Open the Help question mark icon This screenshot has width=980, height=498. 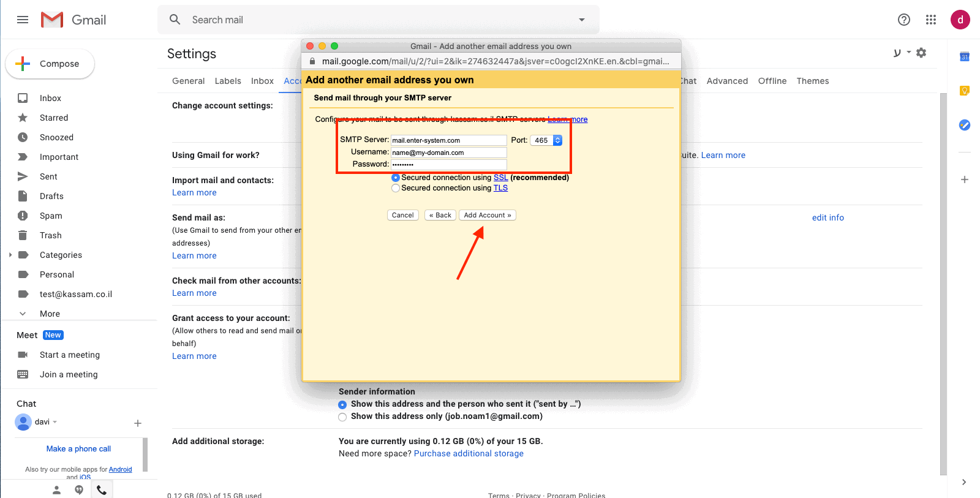point(904,20)
